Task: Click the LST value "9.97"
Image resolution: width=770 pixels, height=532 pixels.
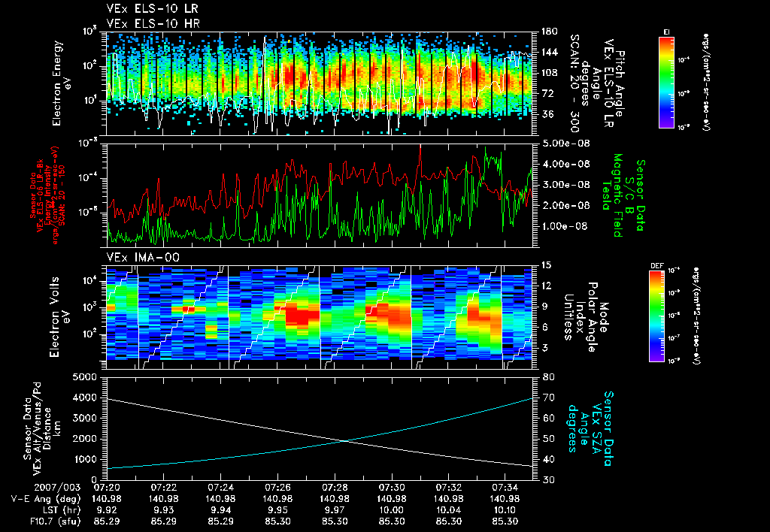Action: [335, 510]
